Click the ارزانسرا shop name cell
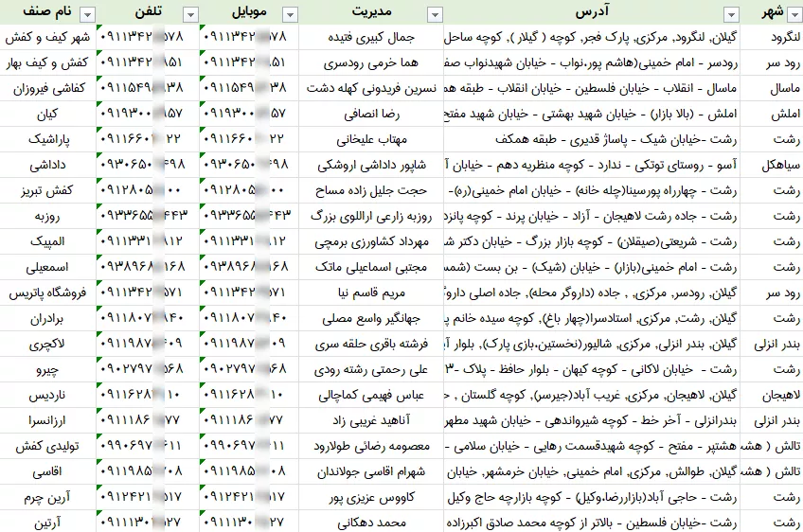Viewport: 803px width, 532px height. (x=47, y=421)
